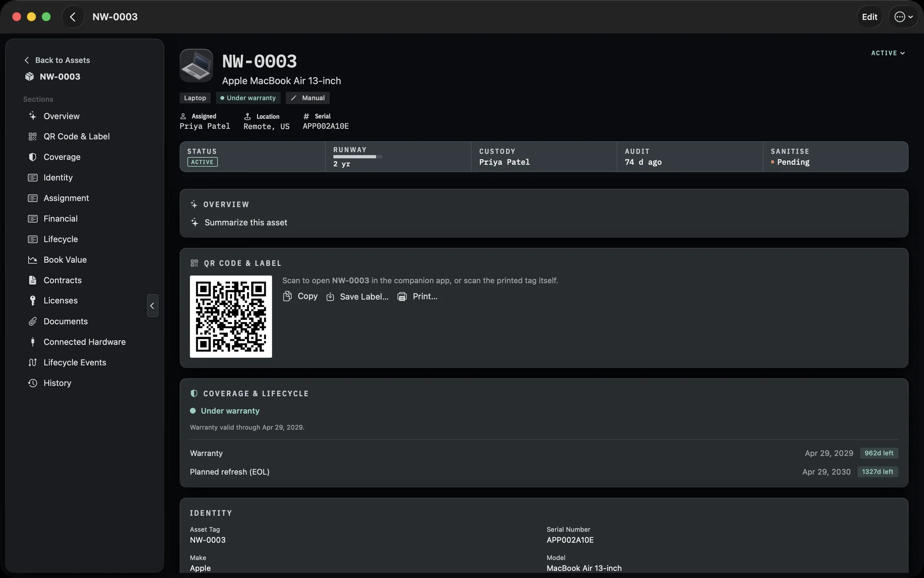Click the QR Code & Label heading icon
Image resolution: width=924 pixels, height=578 pixels.
click(x=194, y=263)
